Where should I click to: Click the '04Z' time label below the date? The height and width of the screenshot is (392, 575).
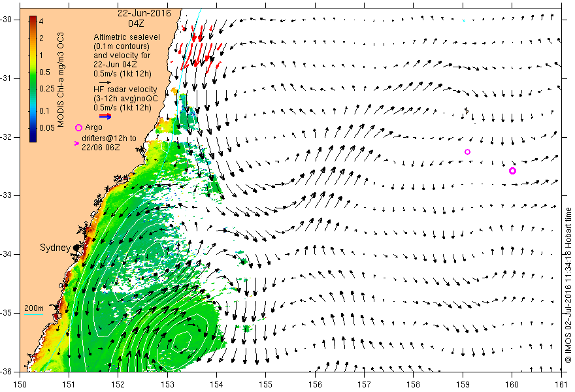pos(136,24)
